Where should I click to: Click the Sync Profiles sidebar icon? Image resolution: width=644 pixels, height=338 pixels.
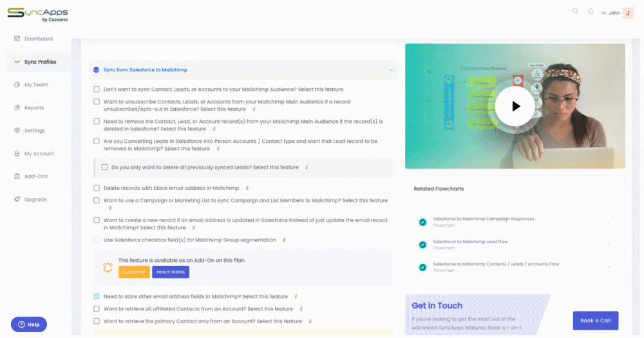pos(17,62)
